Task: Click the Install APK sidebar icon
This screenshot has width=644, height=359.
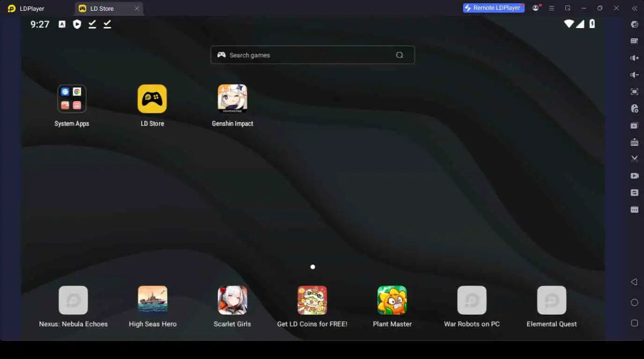Action: tap(635, 142)
